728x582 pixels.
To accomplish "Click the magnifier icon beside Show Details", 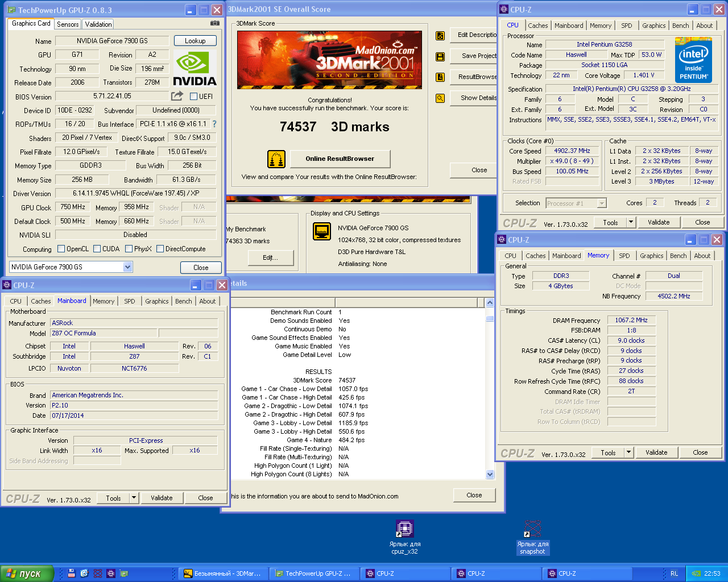I will pyautogui.click(x=440, y=98).
